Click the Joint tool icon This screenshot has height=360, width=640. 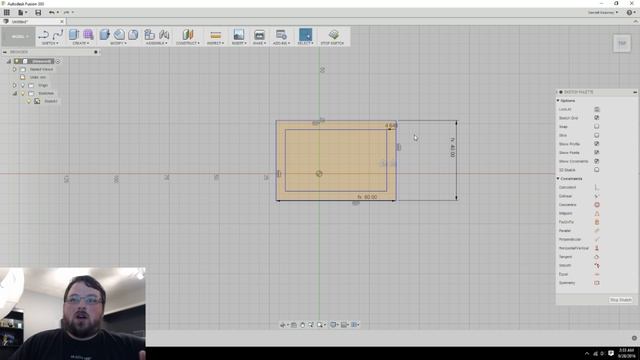click(x=164, y=35)
